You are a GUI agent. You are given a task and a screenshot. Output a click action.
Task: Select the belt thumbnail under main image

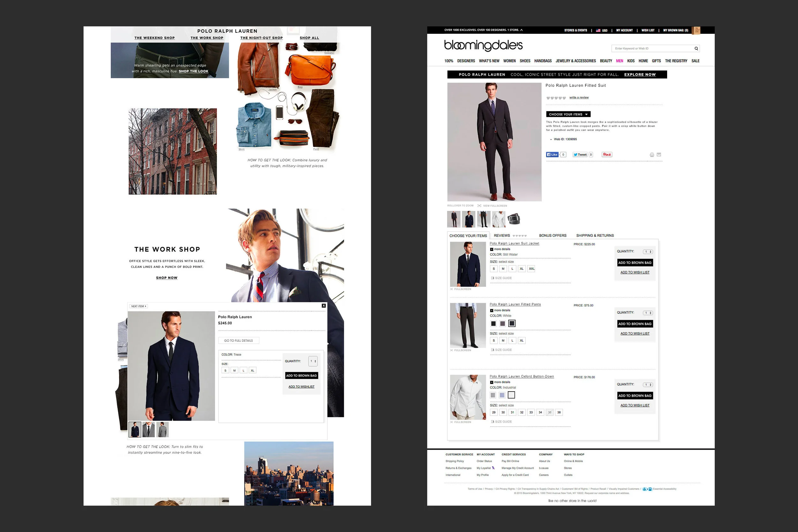coord(513,219)
